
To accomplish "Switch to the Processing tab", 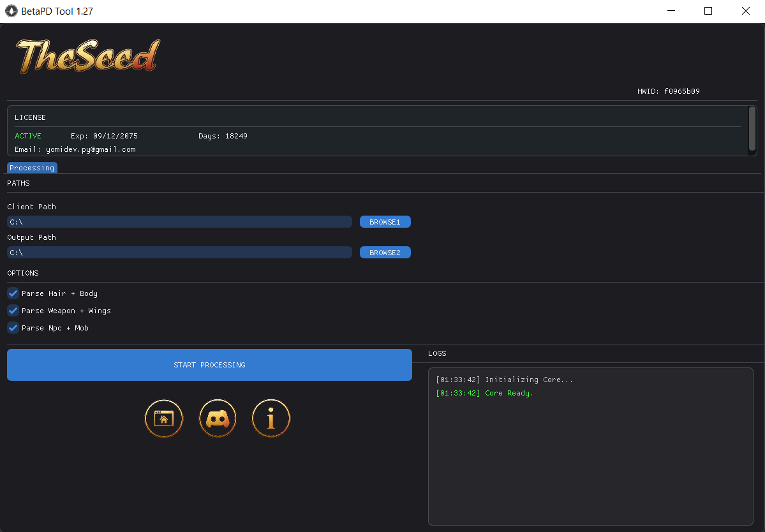I will click(32, 167).
